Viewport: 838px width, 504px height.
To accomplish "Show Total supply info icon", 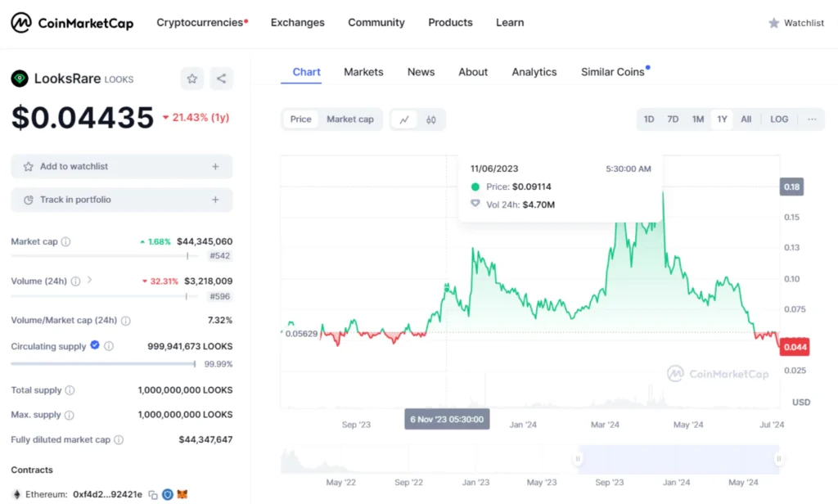I will click(x=70, y=390).
